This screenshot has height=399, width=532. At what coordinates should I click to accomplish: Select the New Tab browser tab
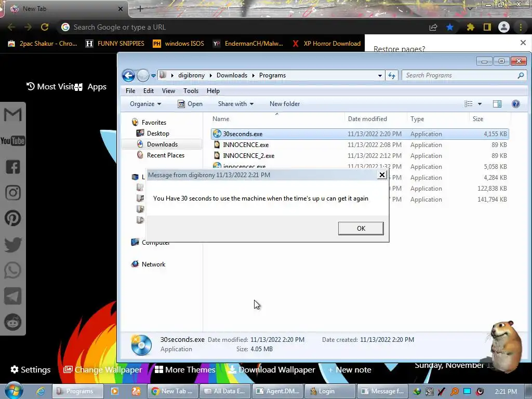[x=66, y=9]
